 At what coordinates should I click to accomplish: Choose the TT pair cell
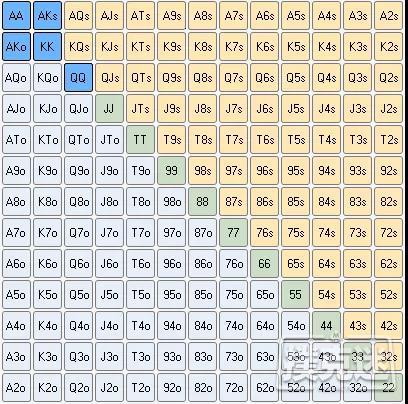point(141,140)
